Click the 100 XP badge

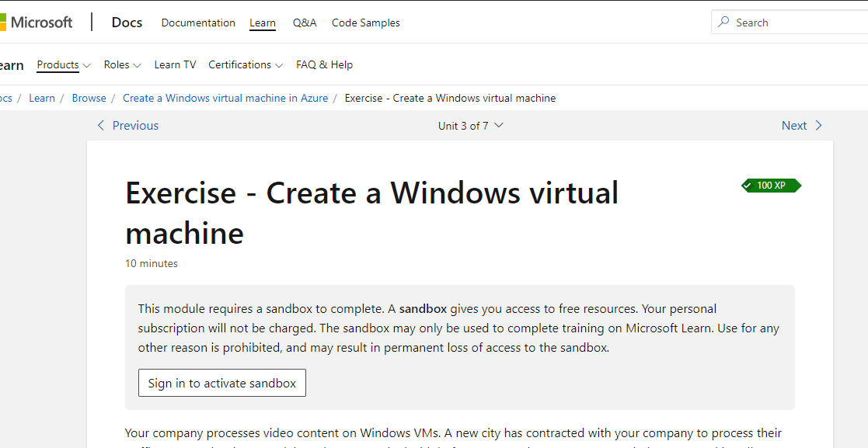[771, 186]
